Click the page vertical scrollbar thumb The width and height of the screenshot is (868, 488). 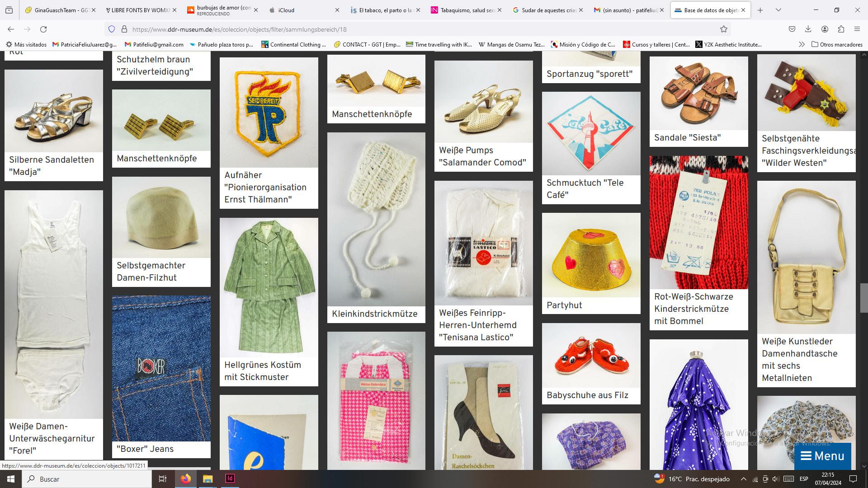pos(864,298)
